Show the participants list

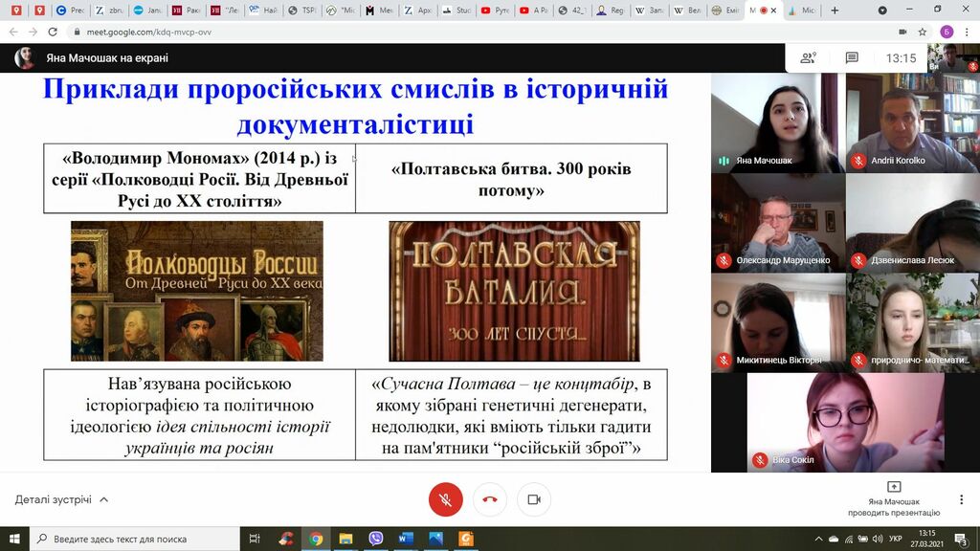809,58
